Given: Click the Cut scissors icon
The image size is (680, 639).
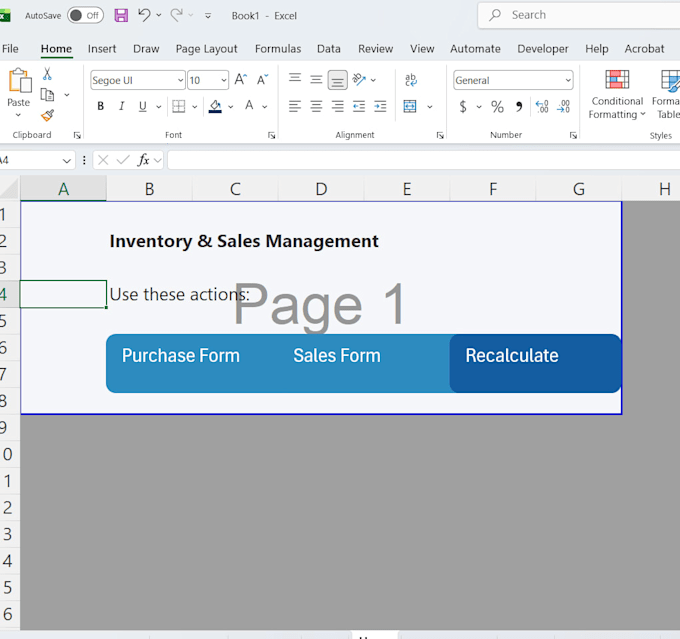Looking at the screenshot, I should [x=47, y=74].
